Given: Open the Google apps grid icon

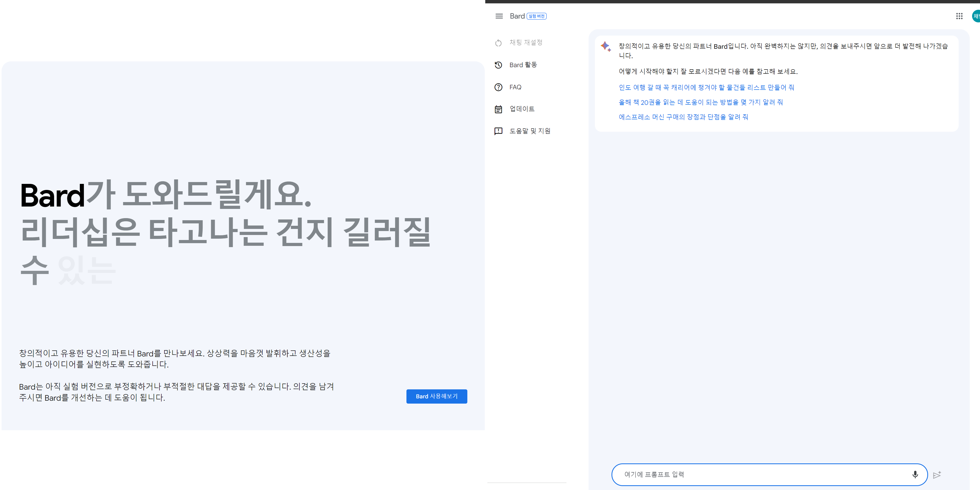Looking at the screenshot, I should click(959, 16).
